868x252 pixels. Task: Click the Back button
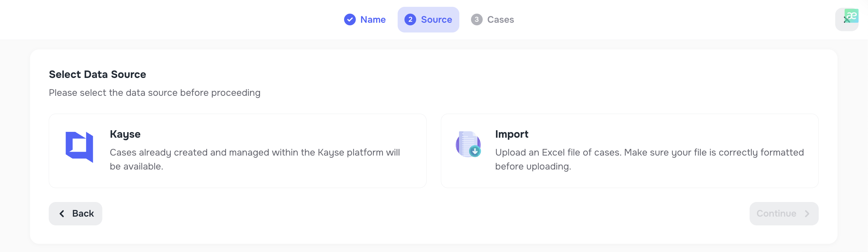(x=76, y=214)
